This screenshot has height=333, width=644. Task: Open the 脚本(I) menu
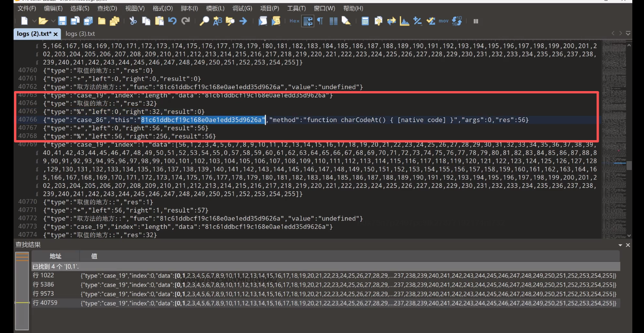(x=189, y=8)
